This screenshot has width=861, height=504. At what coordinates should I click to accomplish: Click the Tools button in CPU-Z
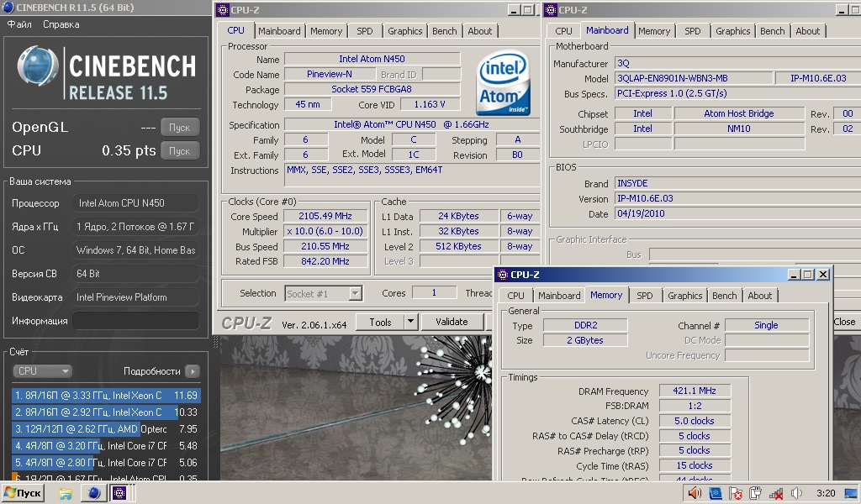tap(380, 322)
